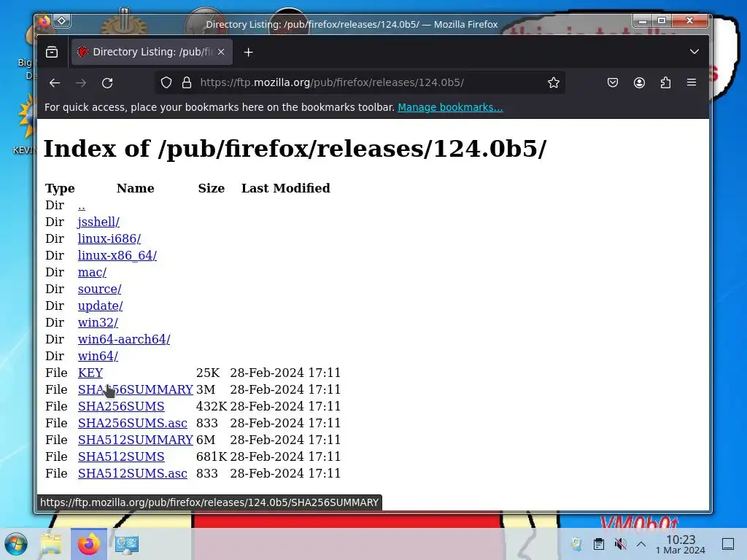Open the jsshell/ directory
The image size is (747, 560).
[x=98, y=222]
